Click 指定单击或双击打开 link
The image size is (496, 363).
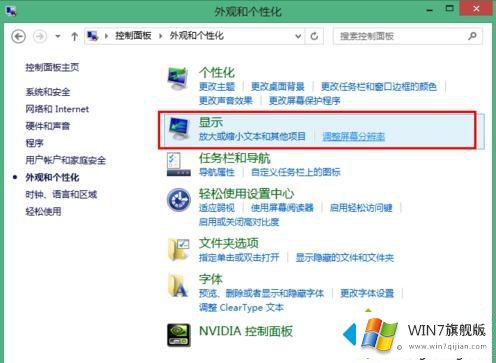239,257
